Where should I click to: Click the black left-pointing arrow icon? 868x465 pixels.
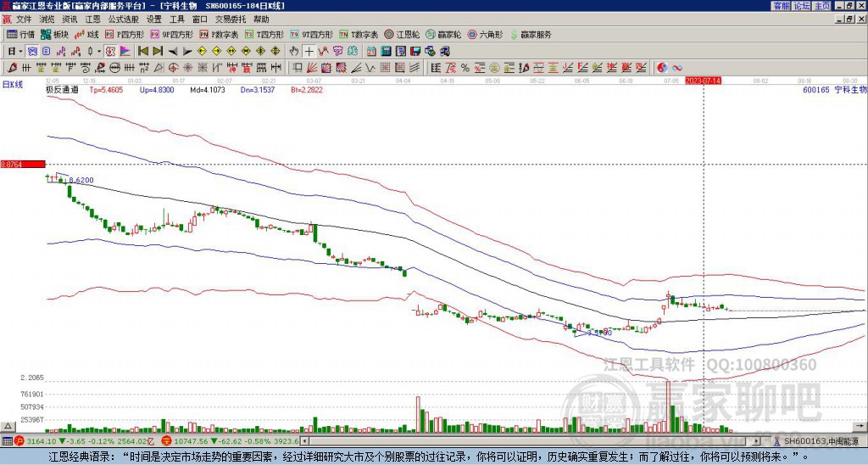coord(173,52)
